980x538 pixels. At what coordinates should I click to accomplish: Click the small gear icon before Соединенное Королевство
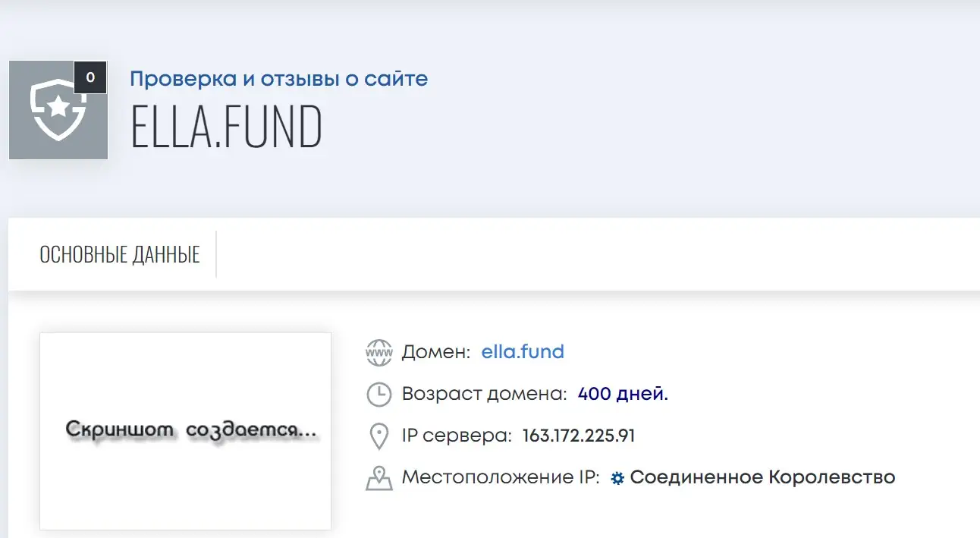[617, 479]
